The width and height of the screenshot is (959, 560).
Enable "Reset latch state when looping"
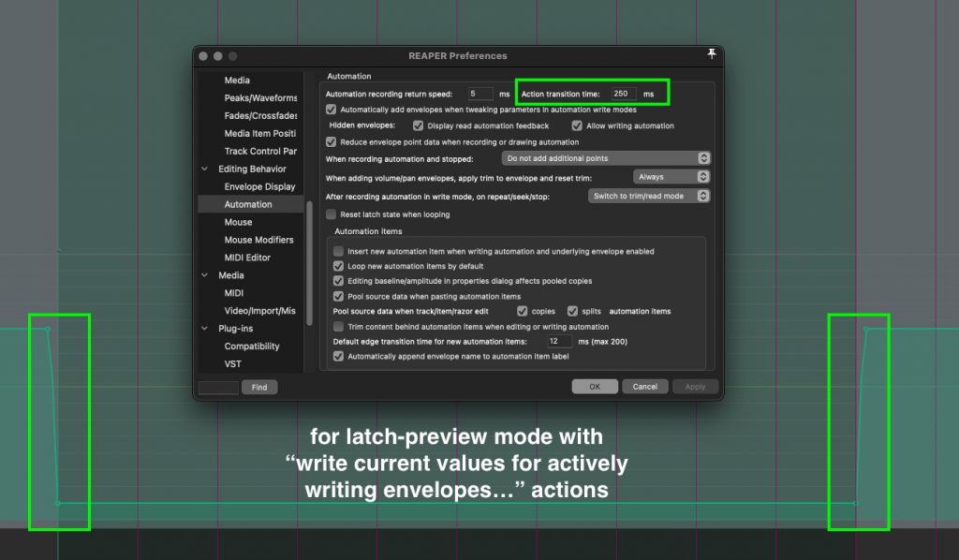coord(331,214)
